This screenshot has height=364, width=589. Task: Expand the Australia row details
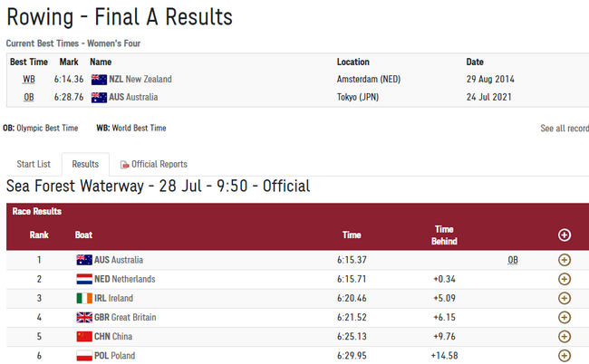click(564, 260)
